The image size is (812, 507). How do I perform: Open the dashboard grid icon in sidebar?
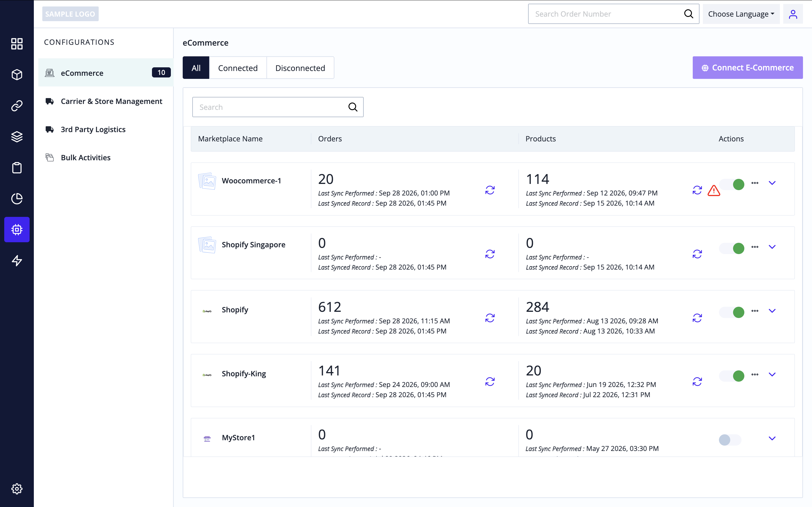coord(17,44)
